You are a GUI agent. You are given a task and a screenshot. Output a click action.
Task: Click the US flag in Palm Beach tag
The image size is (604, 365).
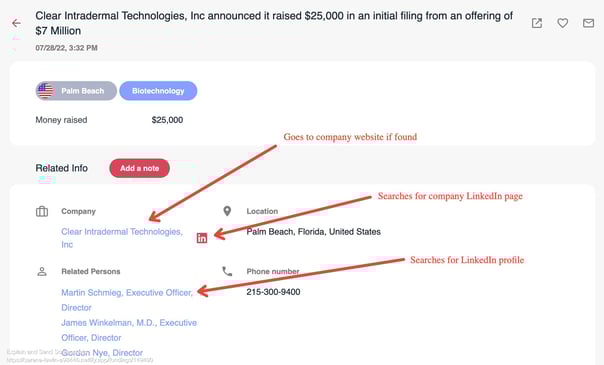pos(45,91)
